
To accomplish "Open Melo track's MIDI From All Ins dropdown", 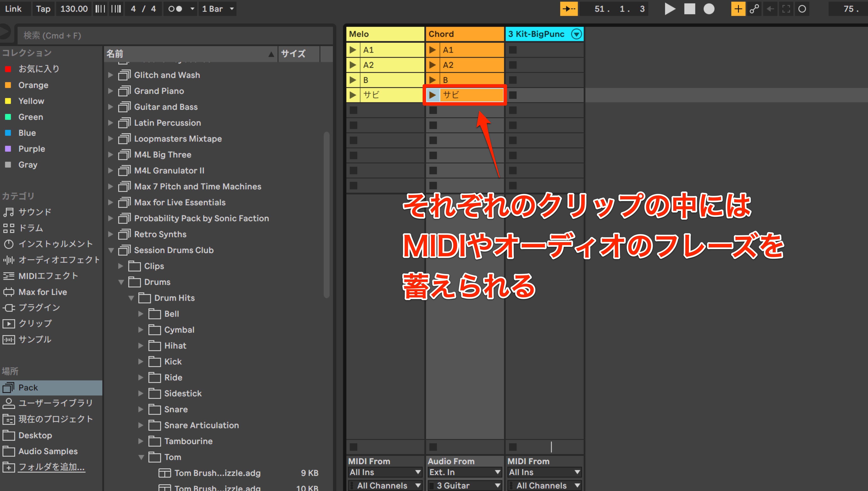I will (x=385, y=472).
